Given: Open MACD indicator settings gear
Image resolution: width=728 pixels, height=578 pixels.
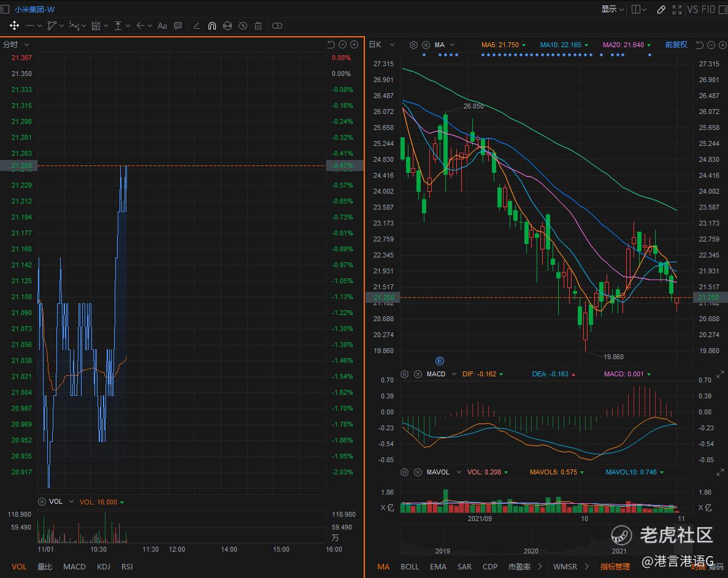Looking at the screenshot, I should pos(405,374).
